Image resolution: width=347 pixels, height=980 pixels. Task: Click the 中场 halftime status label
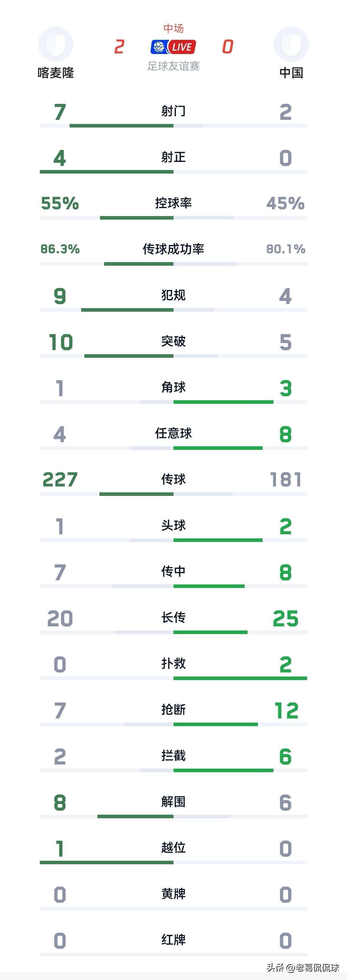[173, 28]
